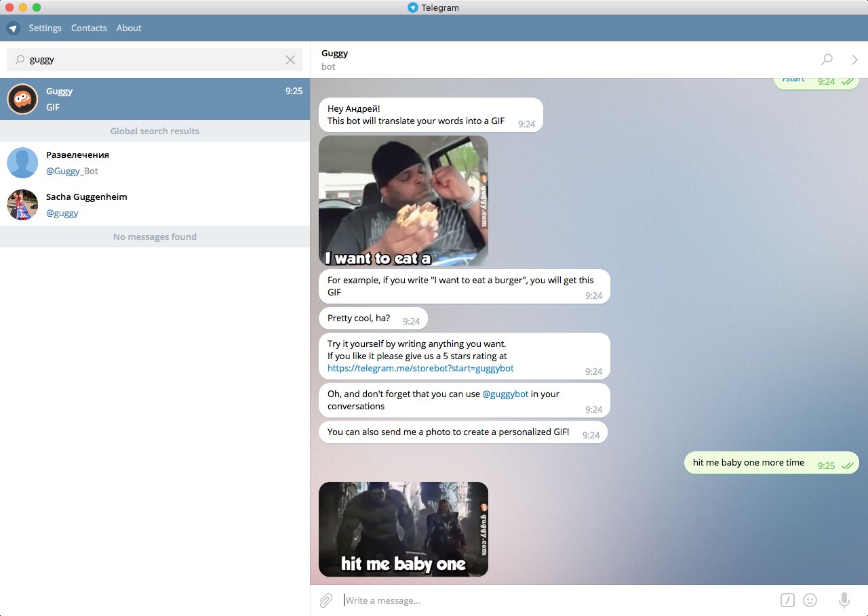The width and height of the screenshot is (868, 616).
Task: Click the Guggy bot avatar in chat list
Action: [x=22, y=99]
